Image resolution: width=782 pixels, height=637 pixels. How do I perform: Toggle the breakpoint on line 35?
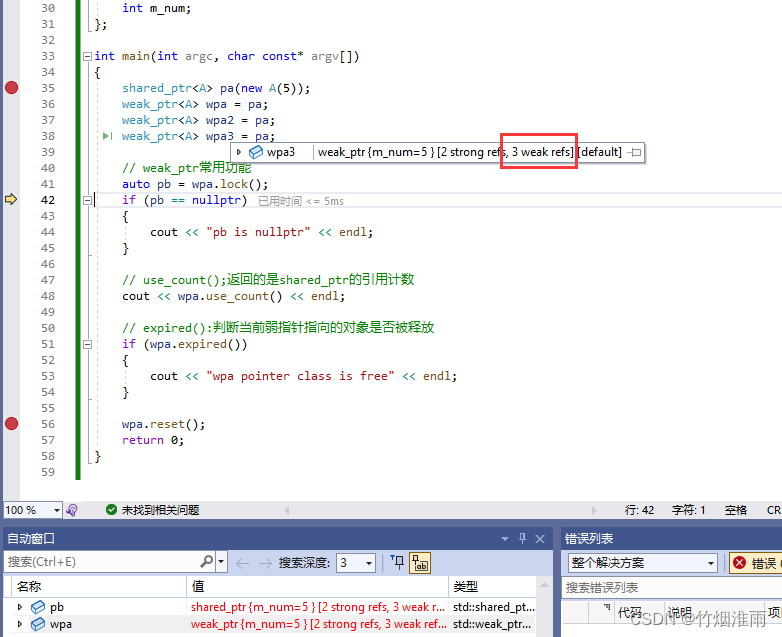pyautogui.click(x=11, y=88)
